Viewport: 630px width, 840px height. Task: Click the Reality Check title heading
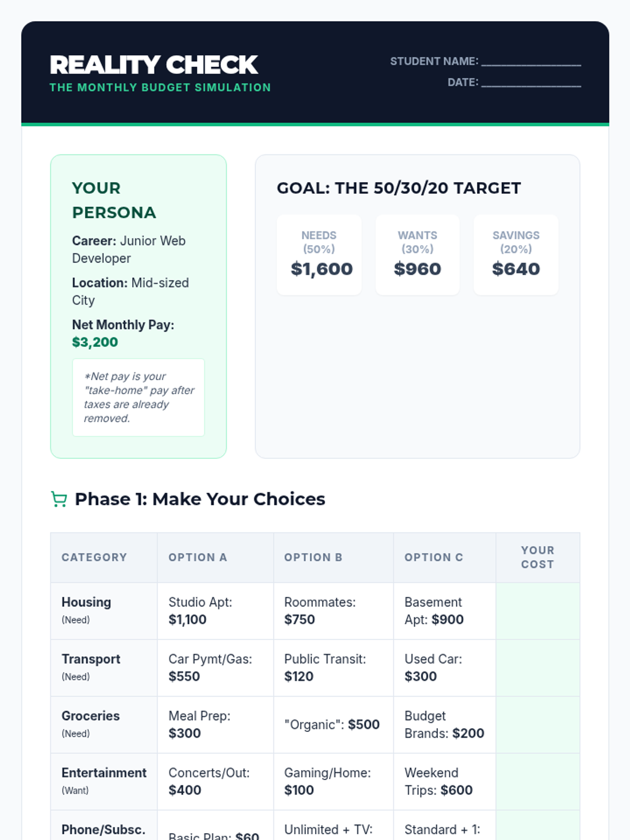[x=154, y=65]
